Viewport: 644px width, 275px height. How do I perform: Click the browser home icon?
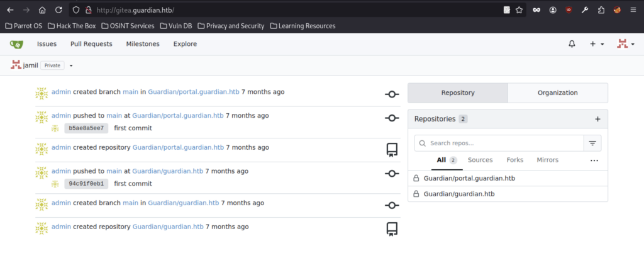click(x=42, y=10)
